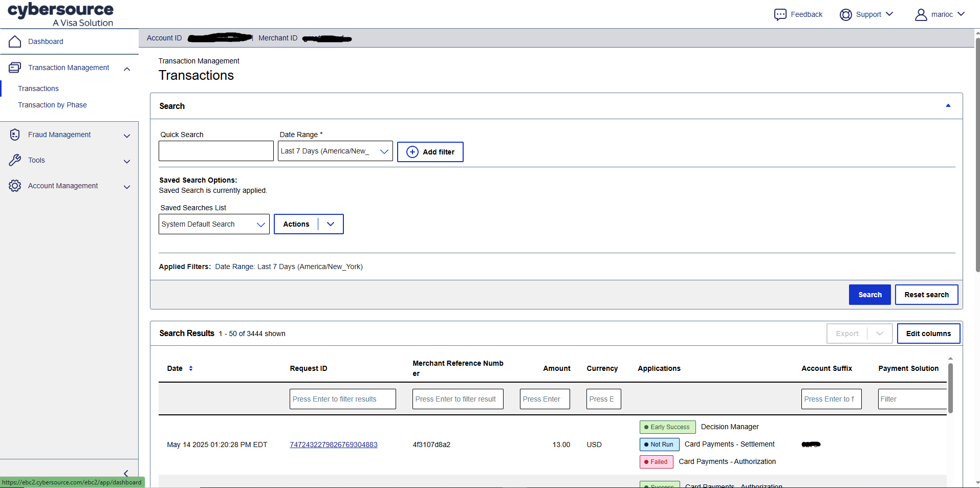Click the Account Management gear icon

(x=15, y=186)
